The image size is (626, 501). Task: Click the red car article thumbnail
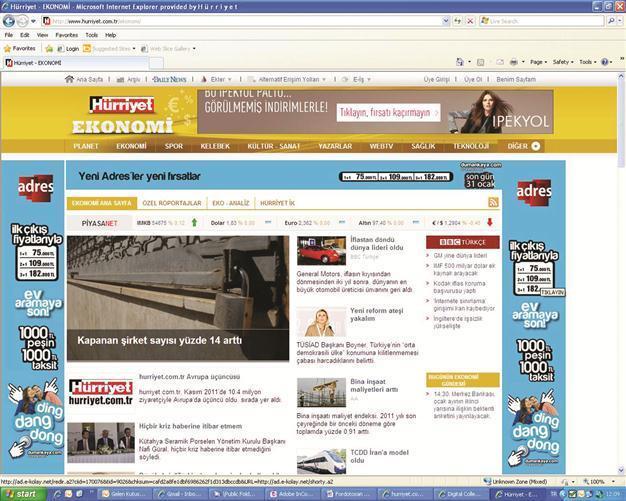click(x=321, y=250)
